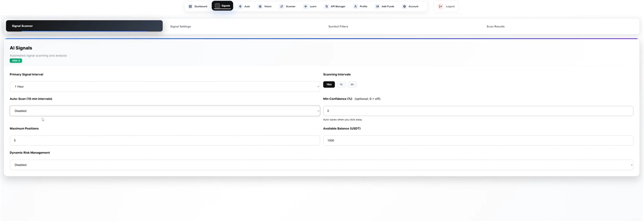Click the Dashboard grid icon
Screen dimensions: 644x221
(x=190, y=6)
